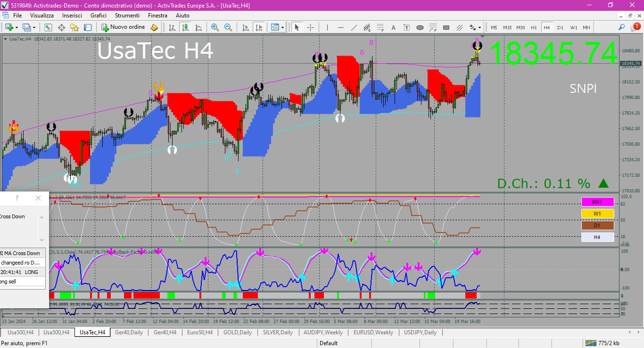Click the yellow W1 legend box
Image resolution: width=644 pixels, height=348 pixels.
click(x=597, y=214)
